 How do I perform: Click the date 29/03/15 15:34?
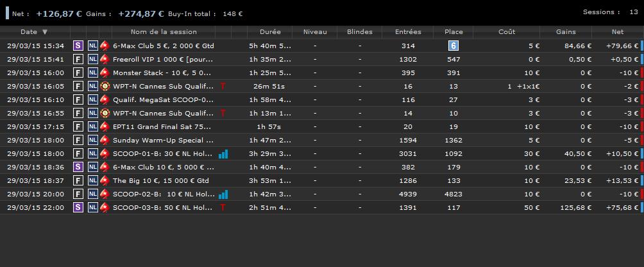click(36, 46)
